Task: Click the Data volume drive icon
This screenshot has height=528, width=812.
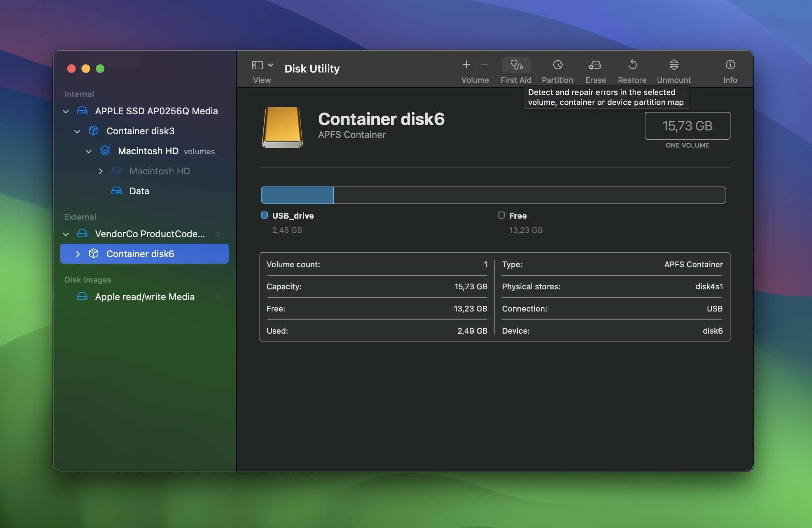Action: [x=117, y=191]
